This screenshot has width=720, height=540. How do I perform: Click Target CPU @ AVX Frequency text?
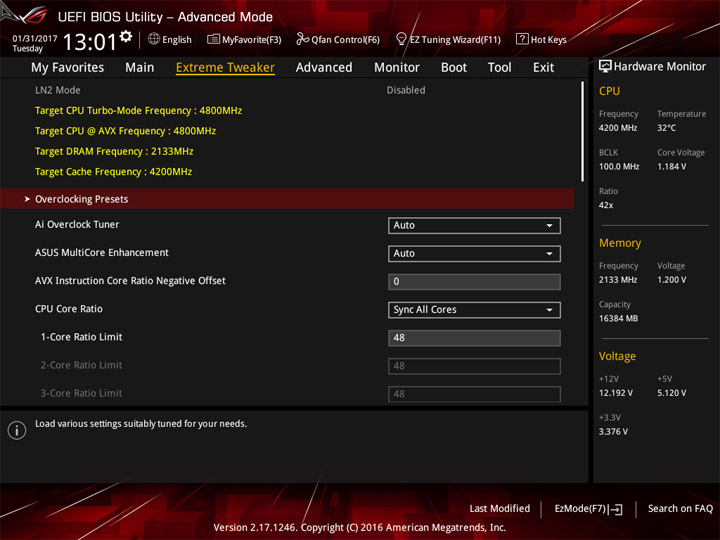click(x=125, y=131)
